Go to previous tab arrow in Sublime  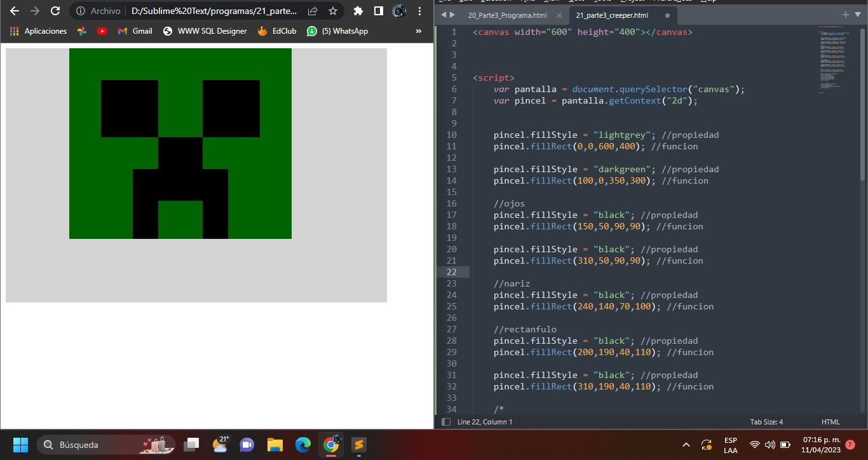(x=444, y=15)
